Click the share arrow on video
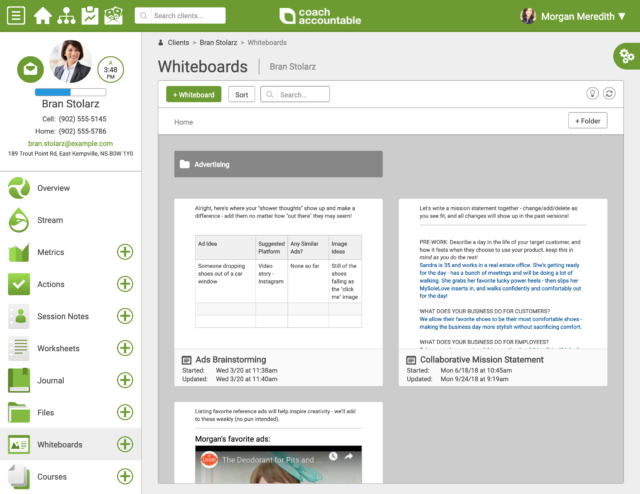The width and height of the screenshot is (640, 494). (349, 456)
